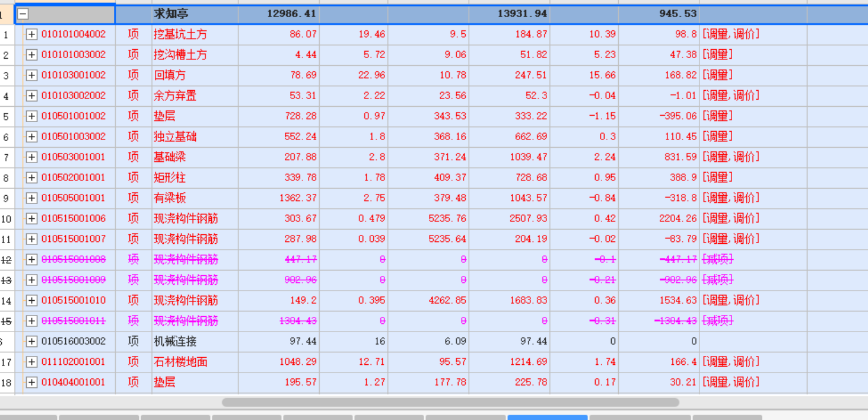
Task: Click code 011102001001
Action: [x=74, y=362]
